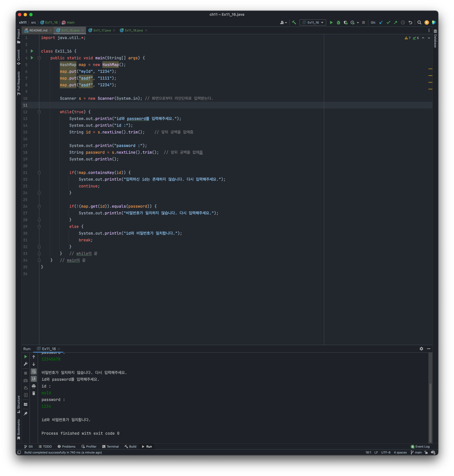Toggle scroll to end in console
This screenshot has width=454, height=476.
point(34,379)
